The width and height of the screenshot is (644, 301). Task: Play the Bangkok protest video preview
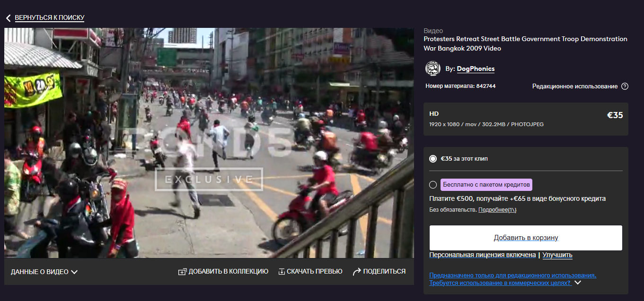(209, 143)
